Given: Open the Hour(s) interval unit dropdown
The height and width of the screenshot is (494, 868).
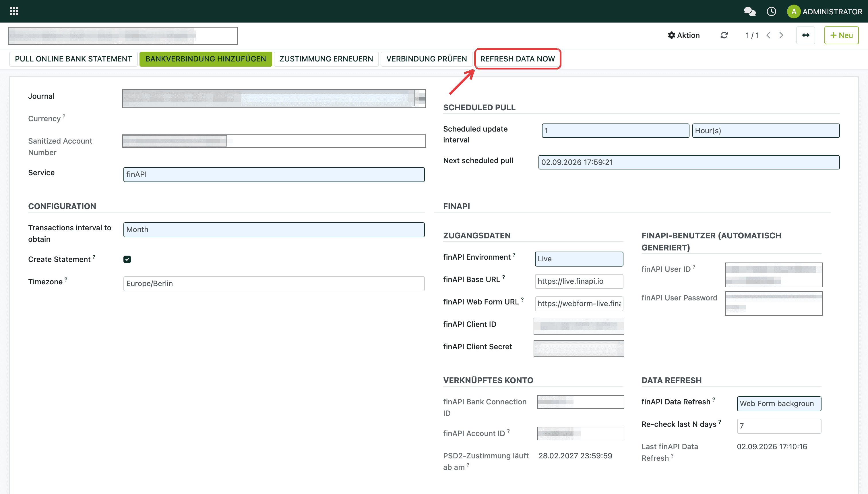Looking at the screenshot, I should [x=766, y=131].
